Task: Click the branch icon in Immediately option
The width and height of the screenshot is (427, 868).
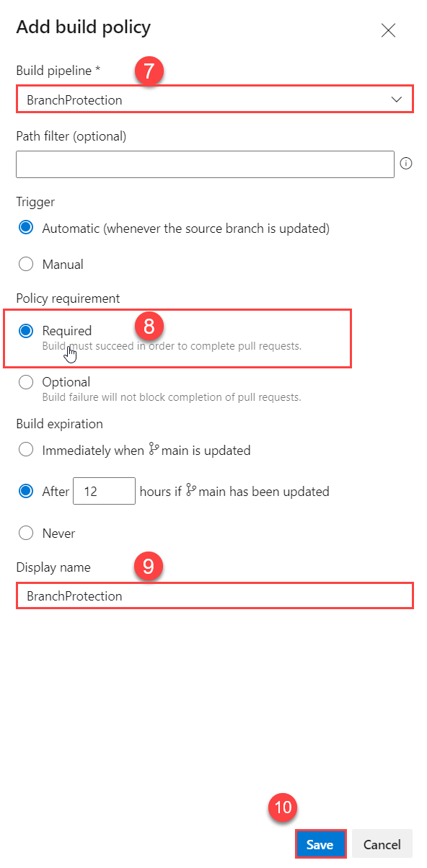Action: click(x=153, y=449)
